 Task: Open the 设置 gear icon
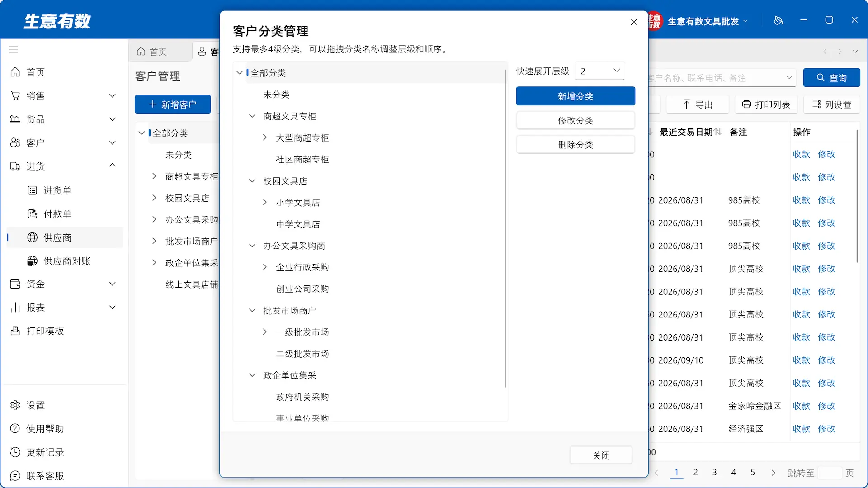point(15,405)
